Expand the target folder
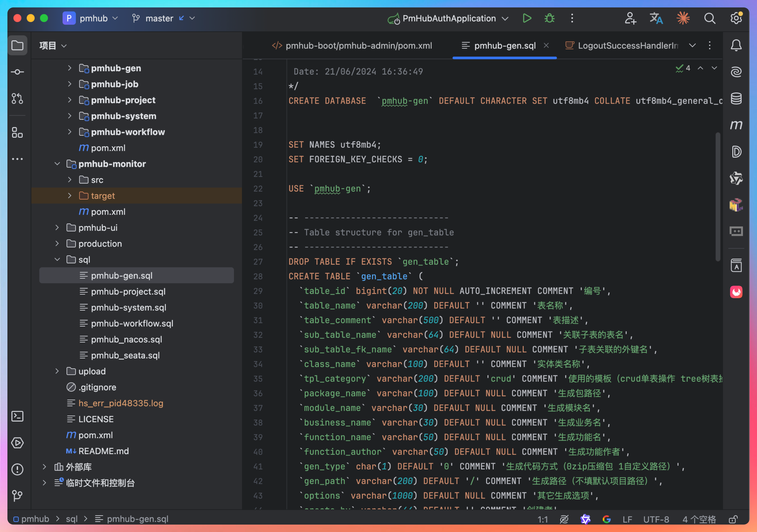Viewport: 757px width, 532px height. pyautogui.click(x=70, y=196)
